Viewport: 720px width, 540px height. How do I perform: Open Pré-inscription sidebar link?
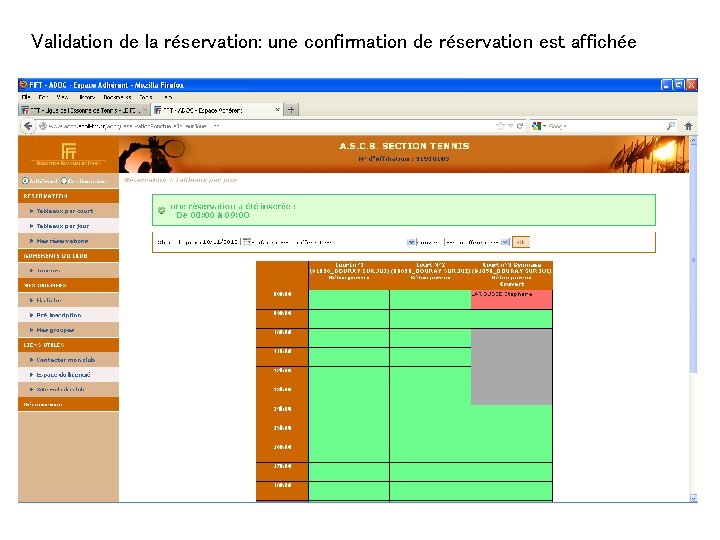pos(59,315)
